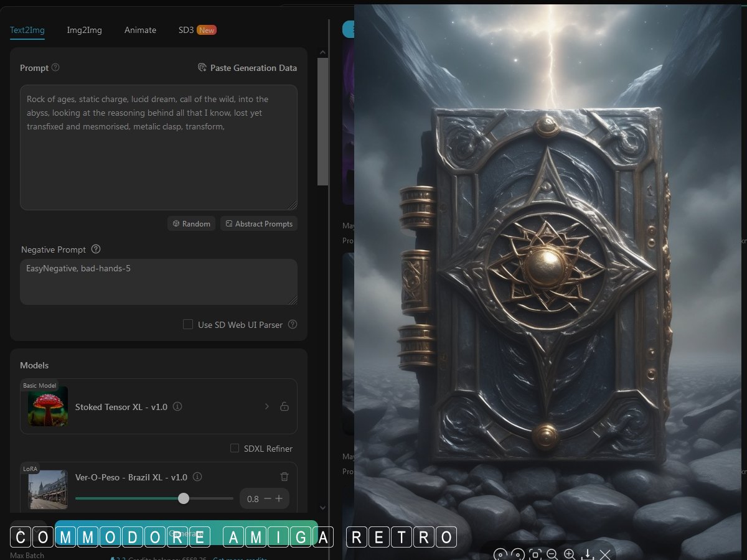Open the Animate tab
Image resolution: width=747 pixels, height=560 pixels.
pyautogui.click(x=140, y=30)
